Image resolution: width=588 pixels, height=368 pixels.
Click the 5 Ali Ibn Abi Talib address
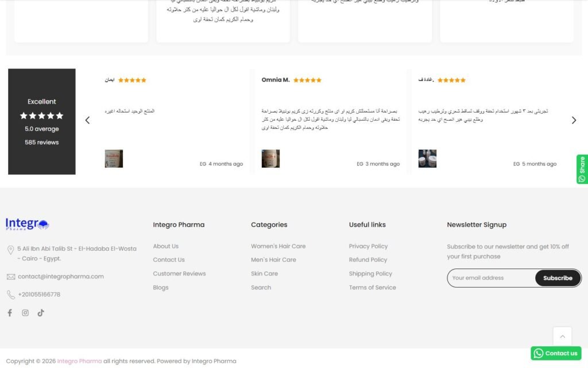tap(77, 254)
